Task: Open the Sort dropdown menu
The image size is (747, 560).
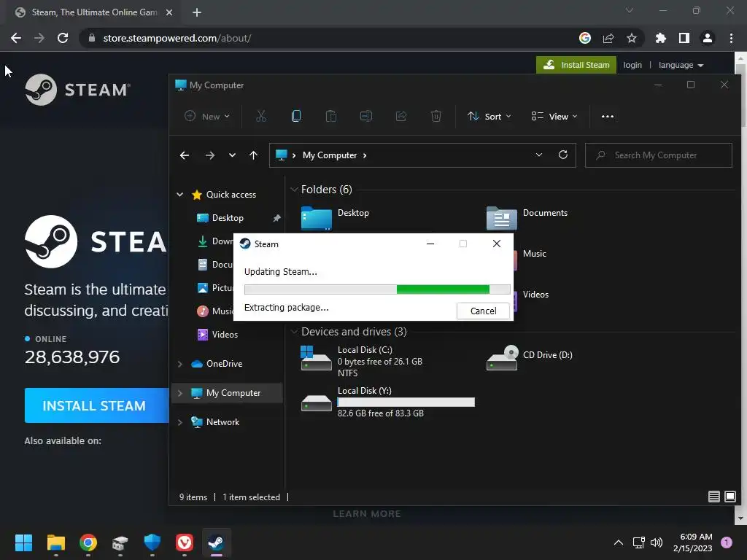Action: pyautogui.click(x=489, y=116)
